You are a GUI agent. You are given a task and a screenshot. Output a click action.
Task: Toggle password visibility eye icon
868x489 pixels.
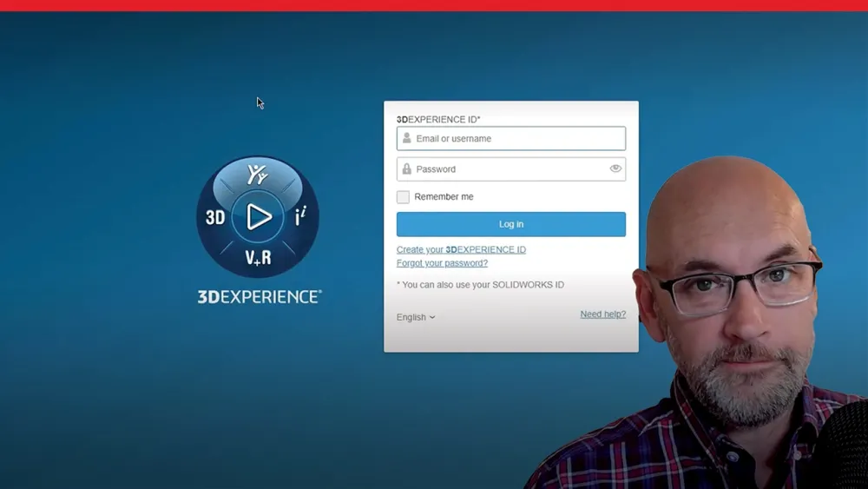pos(615,169)
